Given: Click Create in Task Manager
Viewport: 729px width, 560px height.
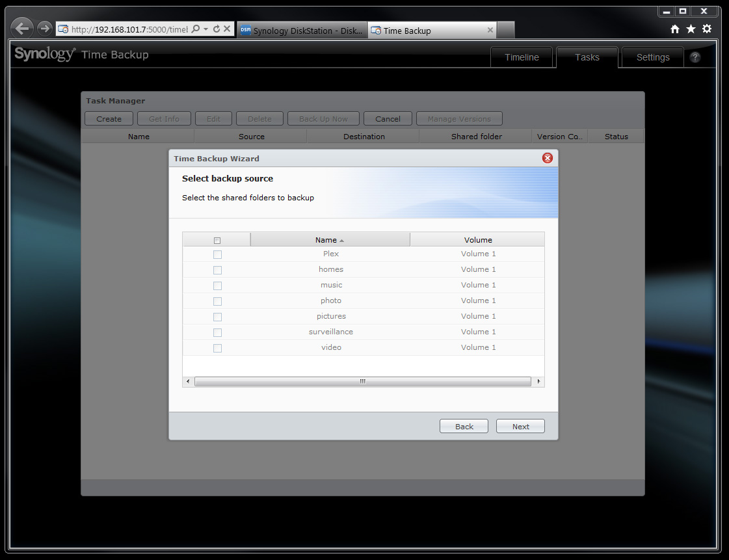Looking at the screenshot, I should click(109, 118).
